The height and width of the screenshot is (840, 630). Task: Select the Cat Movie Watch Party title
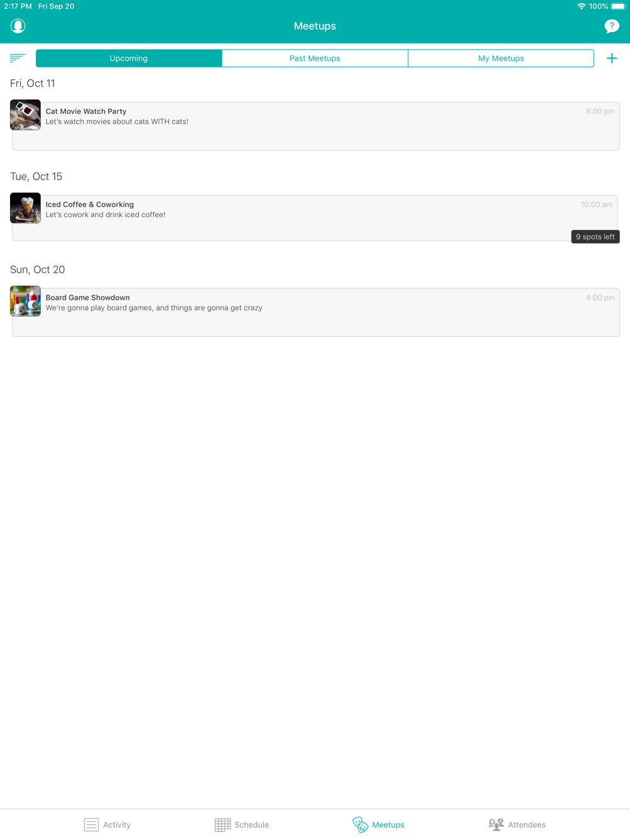coord(86,111)
